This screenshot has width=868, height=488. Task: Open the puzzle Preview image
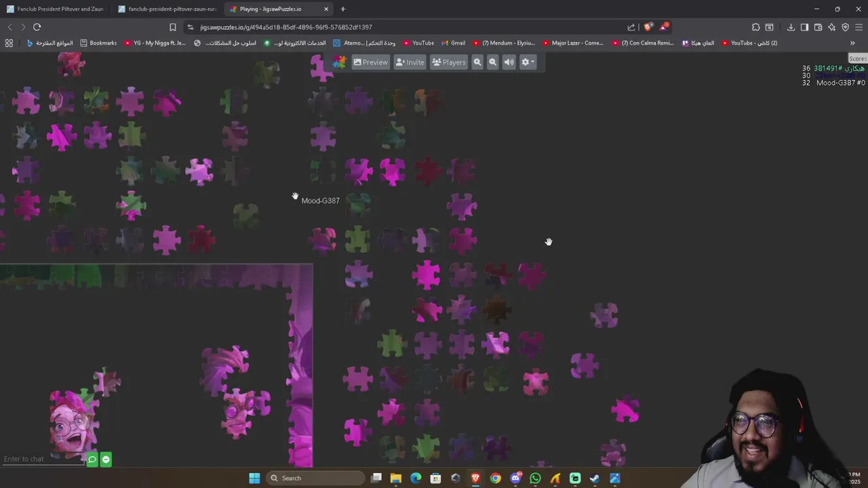click(x=370, y=62)
